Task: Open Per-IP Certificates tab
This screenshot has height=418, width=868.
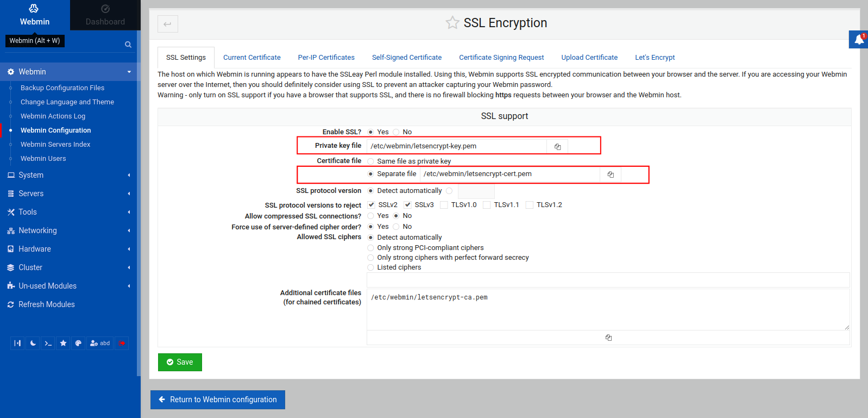Action: pyautogui.click(x=326, y=58)
